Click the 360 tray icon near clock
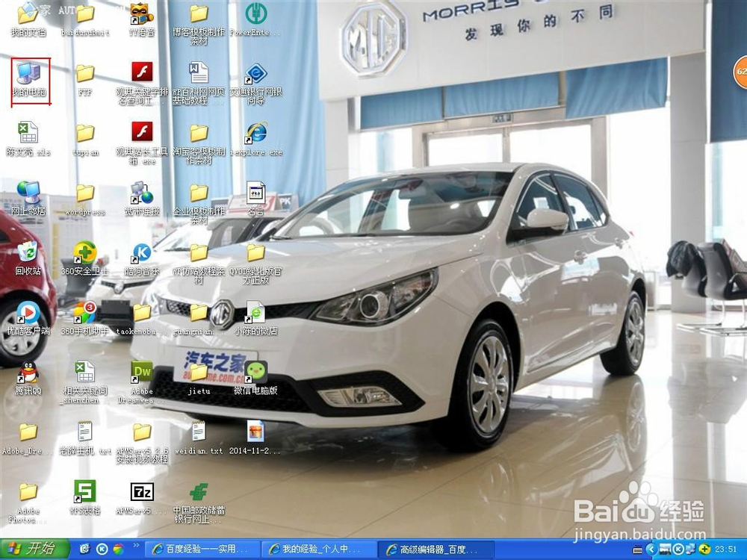The image size is (747, 560). pyautogui.click(x=704, y=549)
